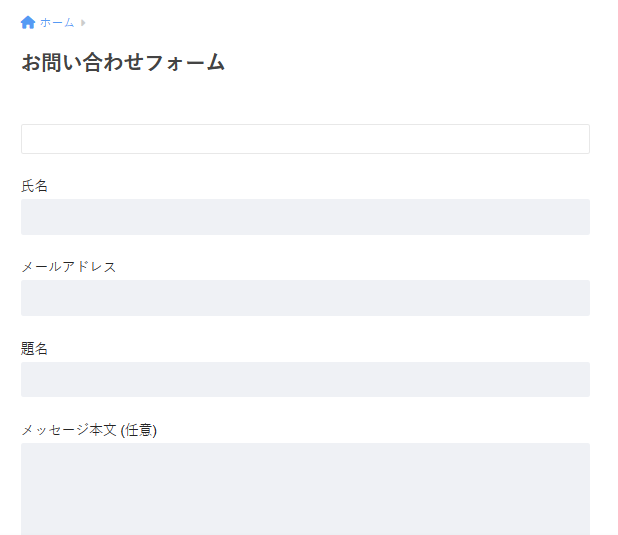This screenshot has width=618, height=535.
Task: Click the (任意) optional marker text
Action: [139, 430]
